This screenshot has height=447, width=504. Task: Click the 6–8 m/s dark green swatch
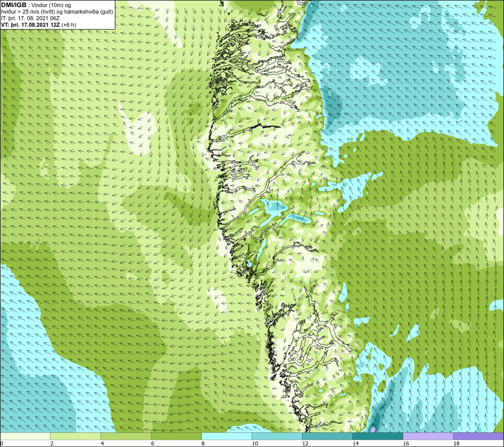(x=176, y=436)
